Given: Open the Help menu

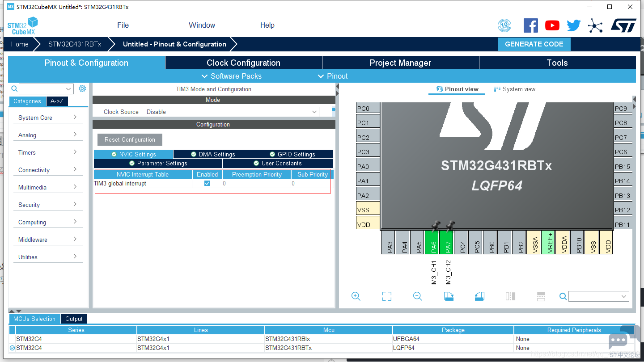Looking at the screenshot, I should pyautogui.click(x=267, y=25).
